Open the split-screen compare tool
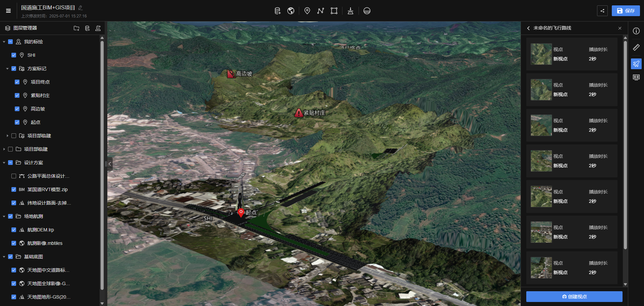This screenshot has height=306, width=644. pyautogui.click(x=636, y=78)
